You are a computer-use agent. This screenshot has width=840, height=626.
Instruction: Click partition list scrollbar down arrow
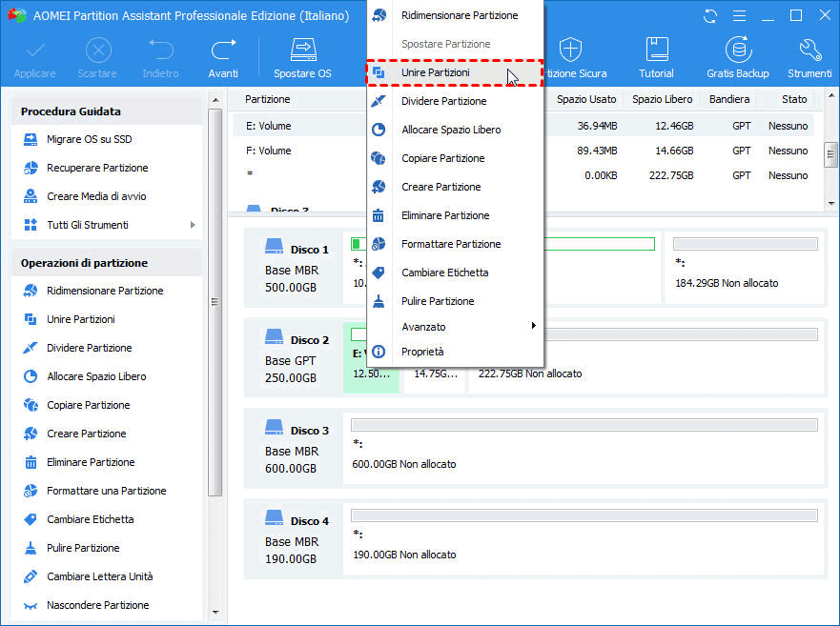830,204
